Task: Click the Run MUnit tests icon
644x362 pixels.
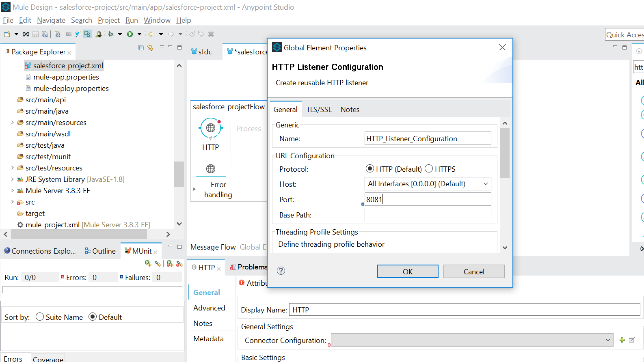Action: 148,263
